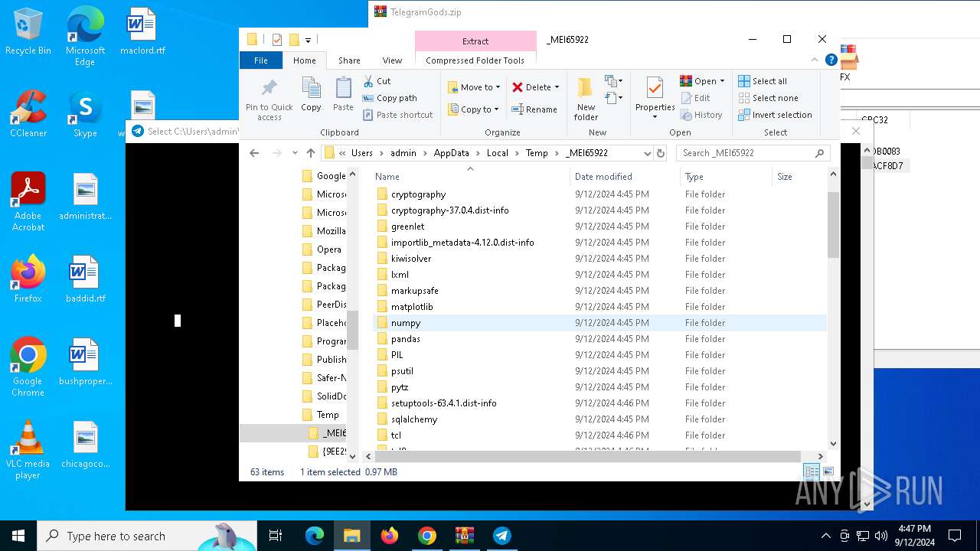
Task: Refresh the _MEI65922 folder view
Action: click(661, 153)
